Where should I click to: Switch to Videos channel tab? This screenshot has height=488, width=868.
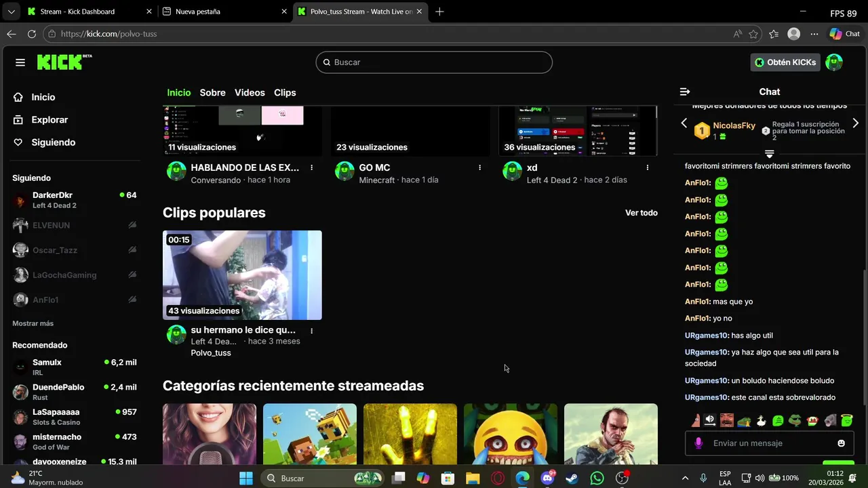[250, 93]
